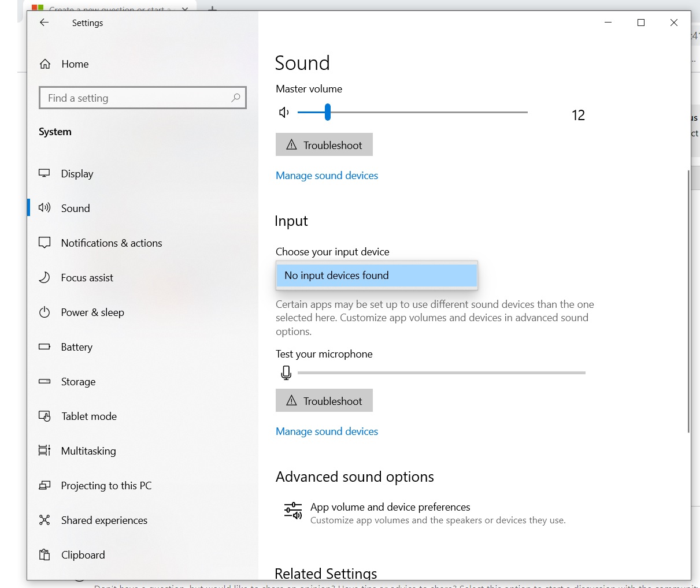The image size is (700, 588).
Task: Click the microphone icon under Test your microphone
Action: coord(286,373)
